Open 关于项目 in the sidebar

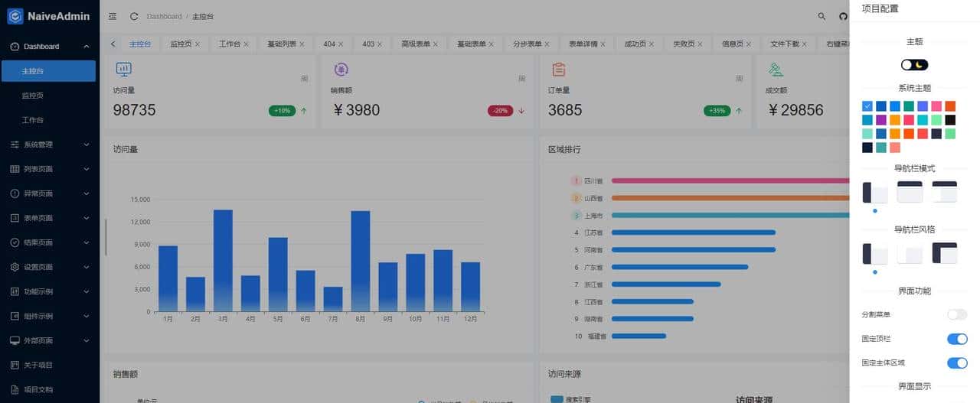pyautogui.click(x=50, y=365)
